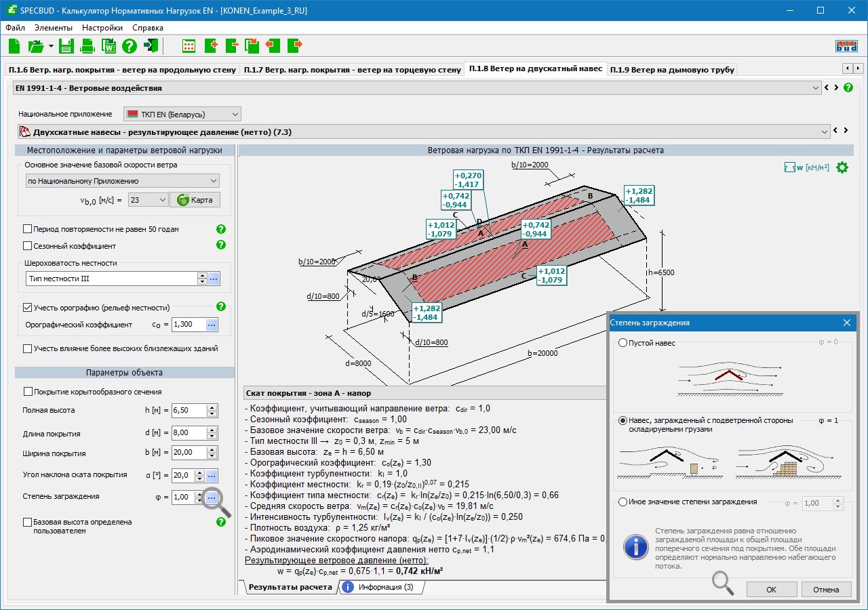Switch to the chimney wind tab П.1.9
The width and height of the screenshot is (868, 610).
click(x=671, y=69)
